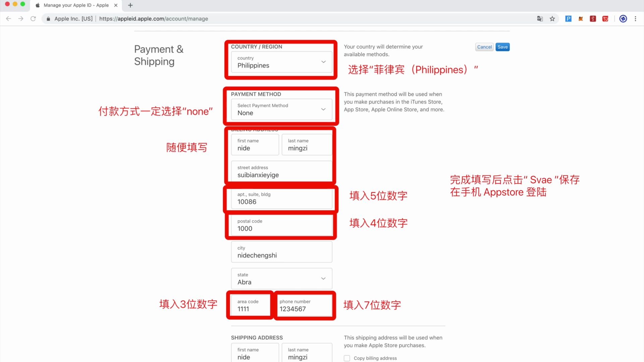Click the browser address bar URL

(x=154, y=18)
